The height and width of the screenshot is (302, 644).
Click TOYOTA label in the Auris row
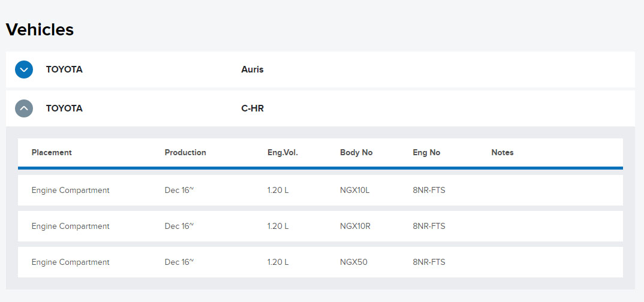click(x=64, y=70)
